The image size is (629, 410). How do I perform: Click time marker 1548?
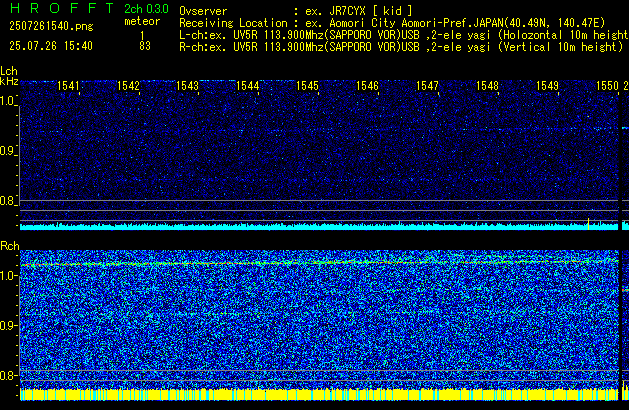click(487, 86)
